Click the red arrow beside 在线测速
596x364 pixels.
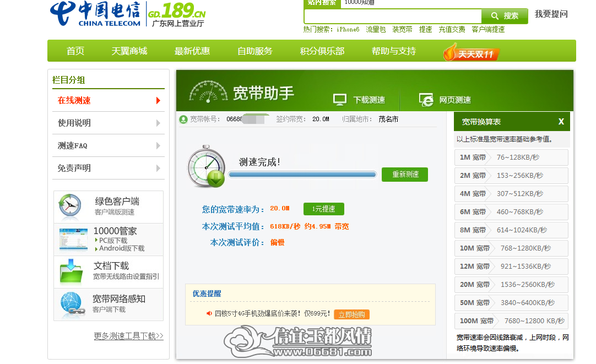(x=158, y=100)
